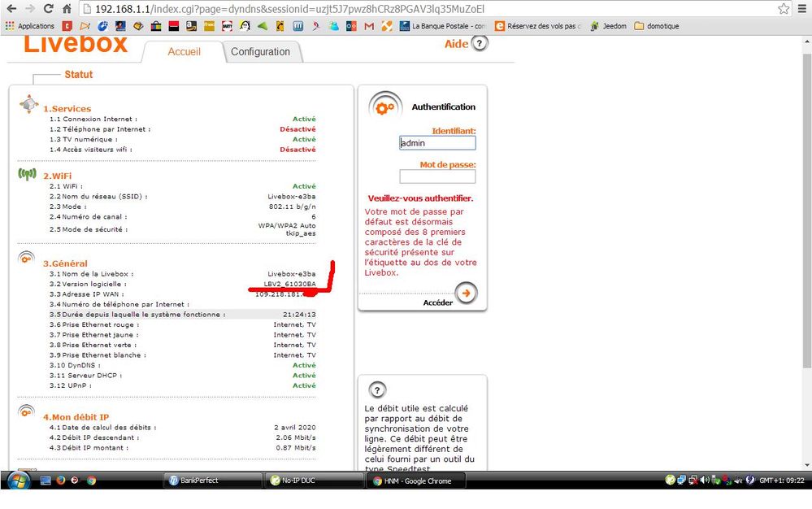Click the Mon débit IP section icon

pos(26,411)
